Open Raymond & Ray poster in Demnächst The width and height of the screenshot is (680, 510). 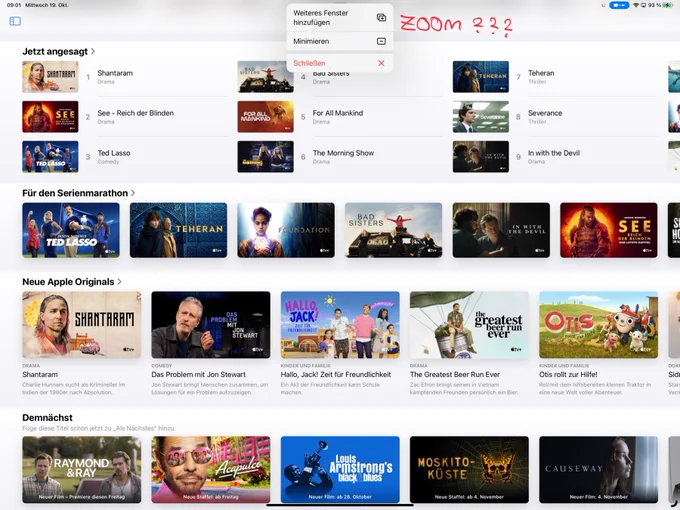coord(82,470)
